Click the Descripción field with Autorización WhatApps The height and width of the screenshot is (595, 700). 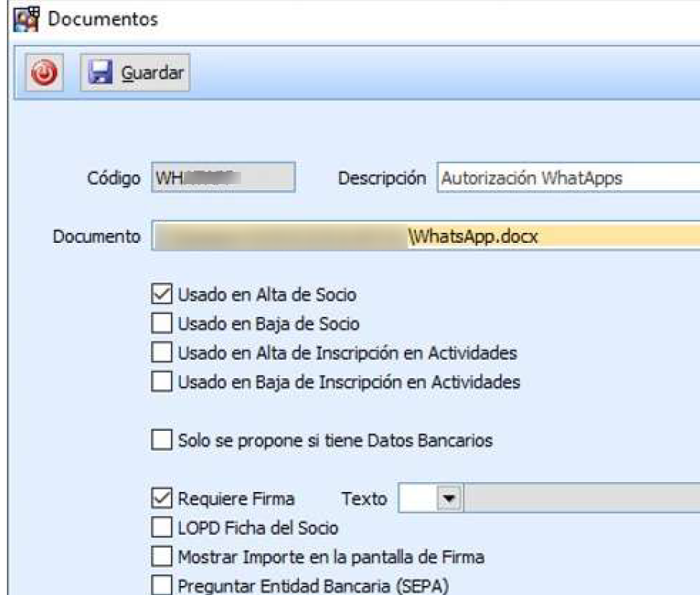tap(568, 179)
